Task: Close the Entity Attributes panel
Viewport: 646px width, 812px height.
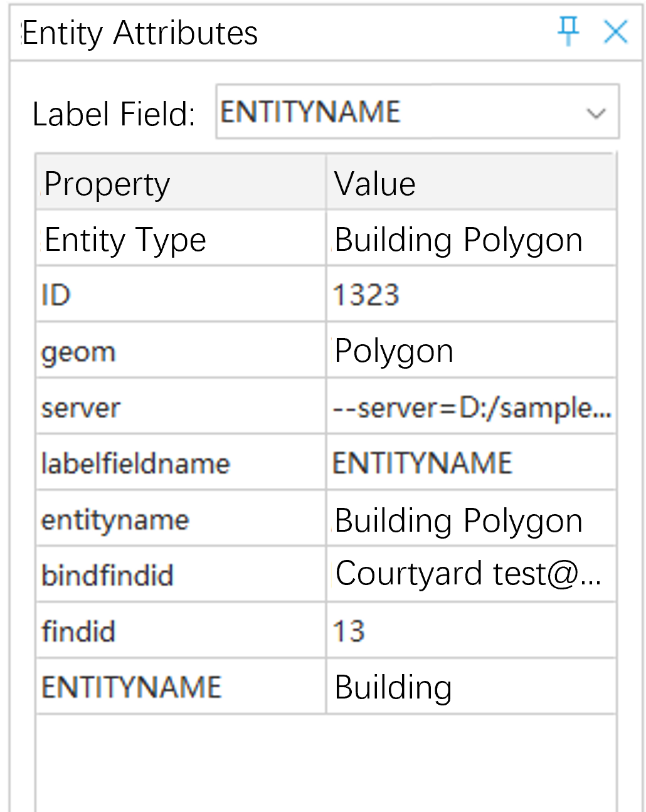Action: tap(615, 31)
